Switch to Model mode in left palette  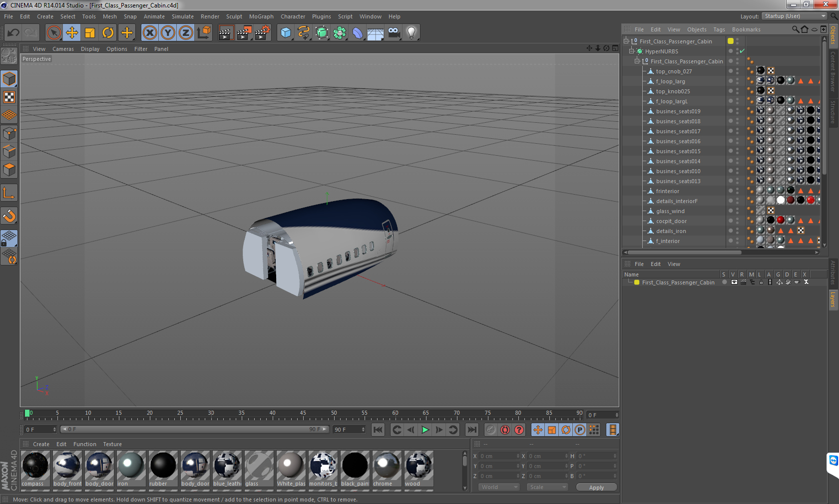coord(9,79)
